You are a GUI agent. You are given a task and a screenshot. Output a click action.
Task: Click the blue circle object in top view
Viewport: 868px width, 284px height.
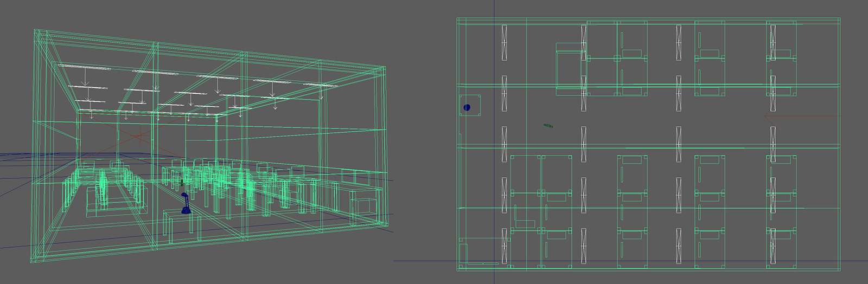467,107
